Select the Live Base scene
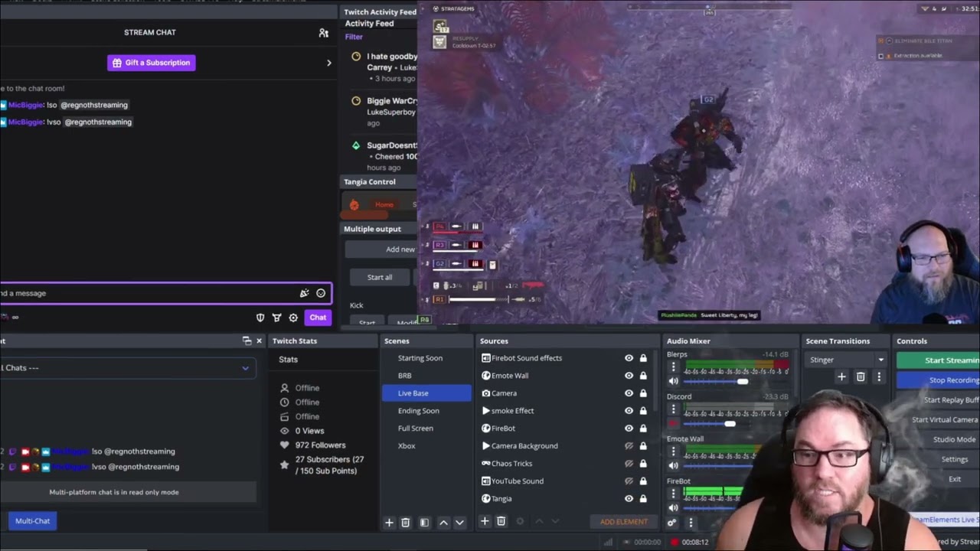Viewport: 980px width, 551px height. coord(426,393)
